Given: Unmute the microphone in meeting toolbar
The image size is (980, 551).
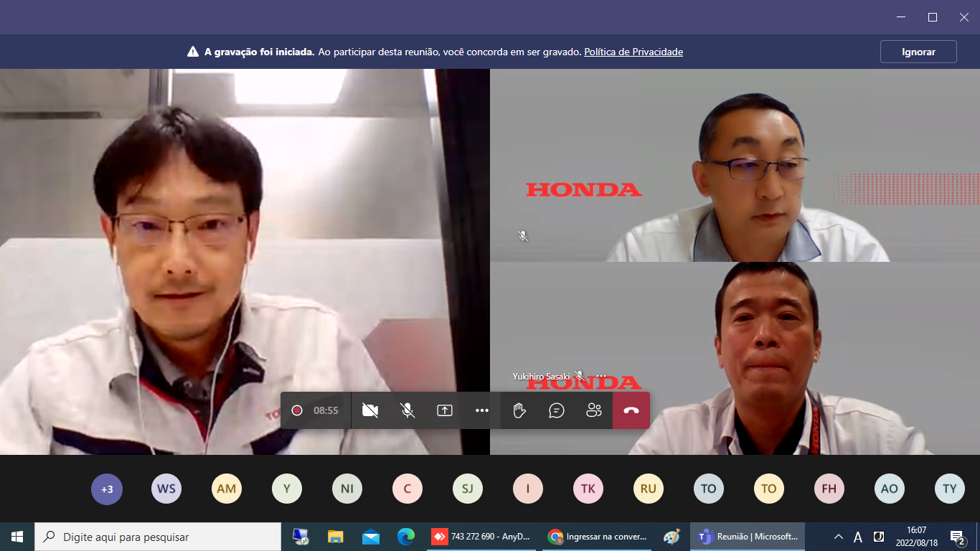Looking at the screenshot, I should tap(407, 410).
